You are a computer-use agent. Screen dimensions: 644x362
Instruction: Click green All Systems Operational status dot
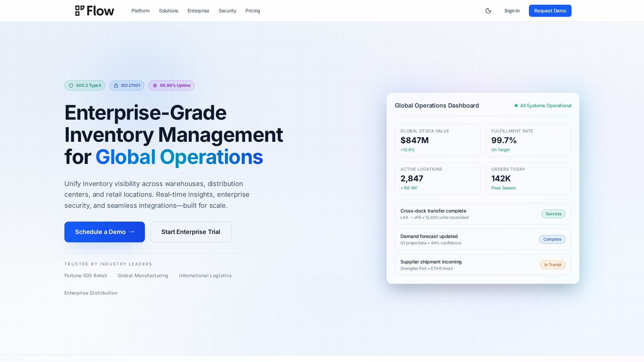coord(516,106)
